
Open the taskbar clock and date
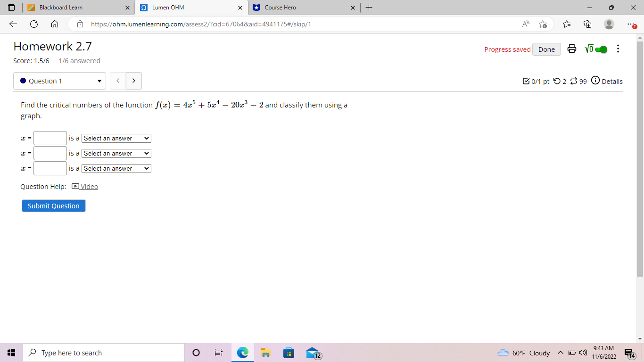(x=604, y=353)
